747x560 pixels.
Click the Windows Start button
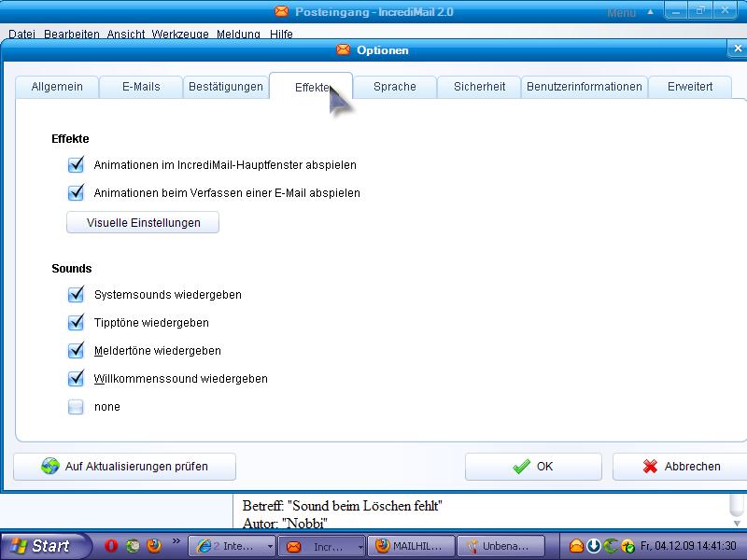[45, 546]
